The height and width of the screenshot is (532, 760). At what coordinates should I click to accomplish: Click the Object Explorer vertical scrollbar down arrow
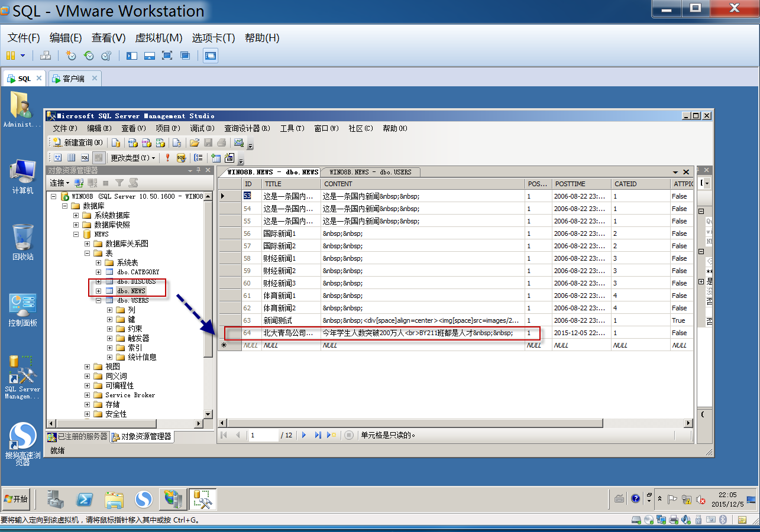(x=208, y=414)
